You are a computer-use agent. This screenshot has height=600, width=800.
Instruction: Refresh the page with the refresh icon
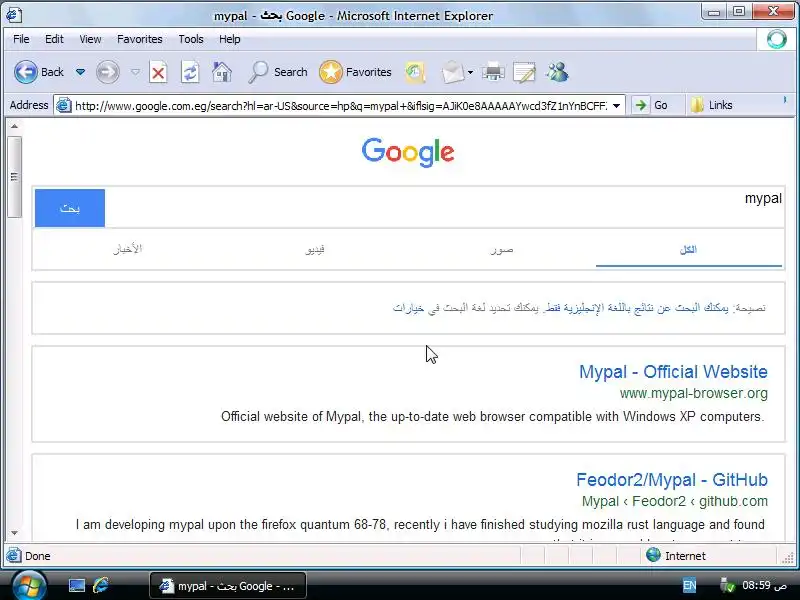coord(190,72)
